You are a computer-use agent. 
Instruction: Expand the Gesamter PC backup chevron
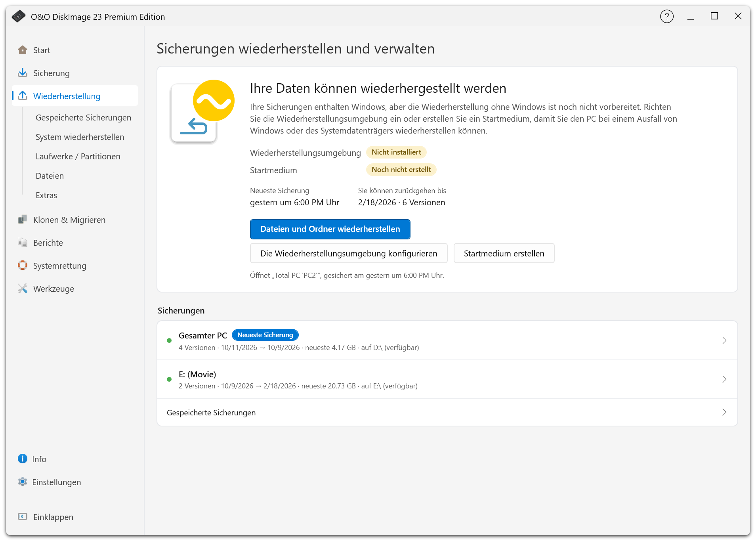coord(724,340)
